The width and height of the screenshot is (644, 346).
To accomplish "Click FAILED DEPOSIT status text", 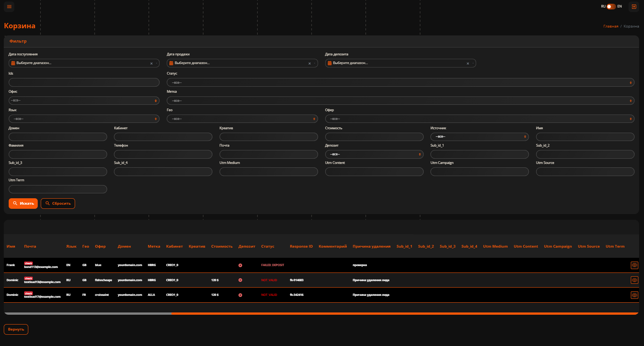I will click(273, 265).
